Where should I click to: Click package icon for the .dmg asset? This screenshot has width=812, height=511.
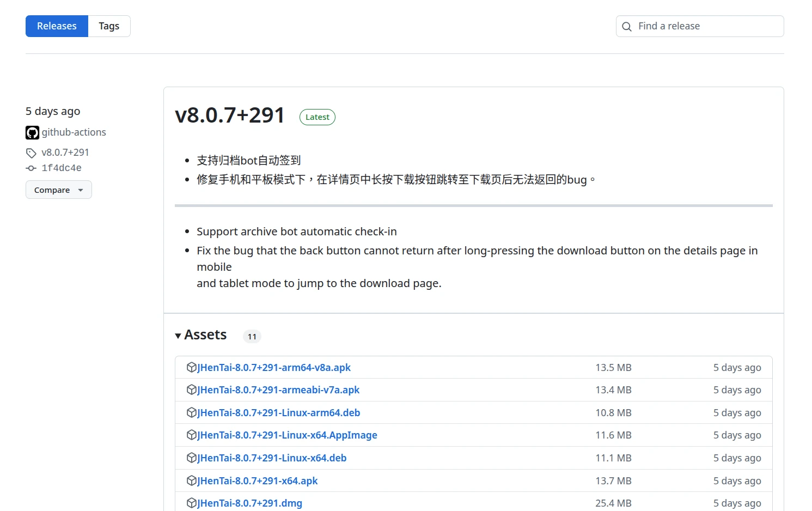click(191, 503)
